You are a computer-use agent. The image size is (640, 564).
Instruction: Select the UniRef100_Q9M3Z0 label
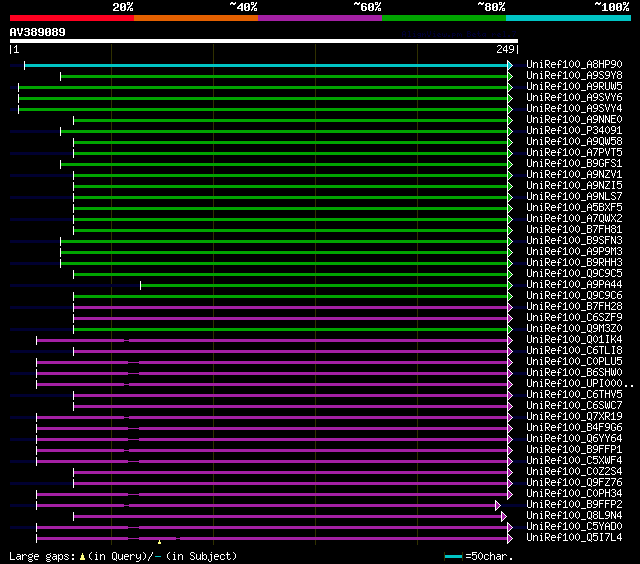coord(574,329)
